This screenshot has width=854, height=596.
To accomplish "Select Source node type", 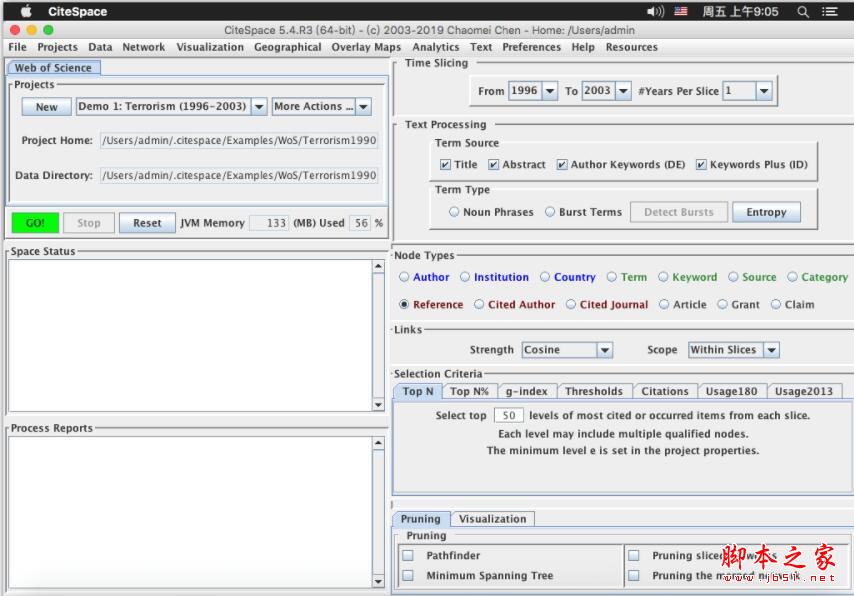I will 733,277.
